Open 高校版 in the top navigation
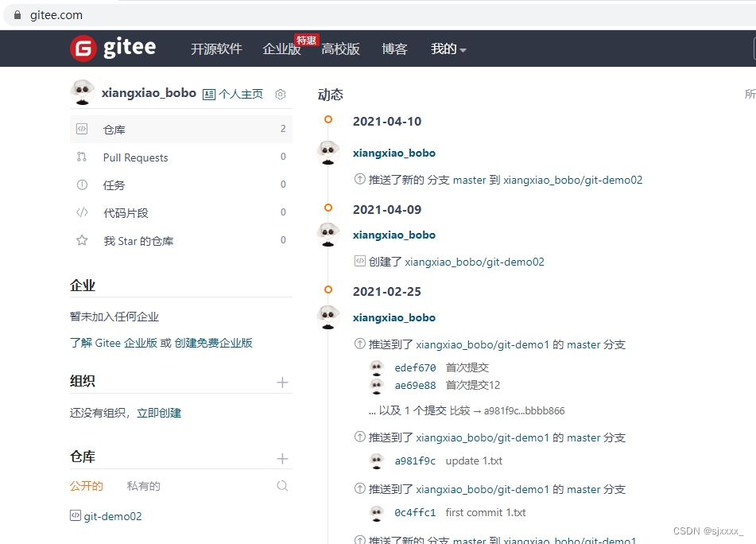Image resolution: width=756 pixels, height=544 pixels. point(340,49)
